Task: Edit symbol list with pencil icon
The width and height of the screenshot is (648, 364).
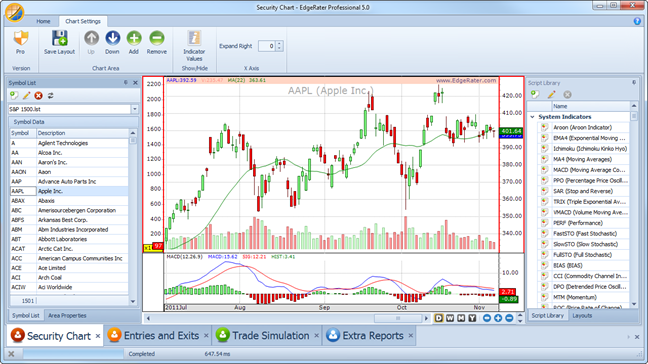Action: coord(26,95)
